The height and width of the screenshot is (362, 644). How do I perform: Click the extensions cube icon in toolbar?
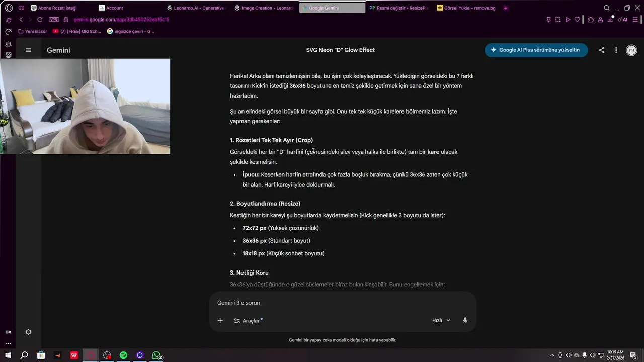pyautogui.click(x=591, y=20)
